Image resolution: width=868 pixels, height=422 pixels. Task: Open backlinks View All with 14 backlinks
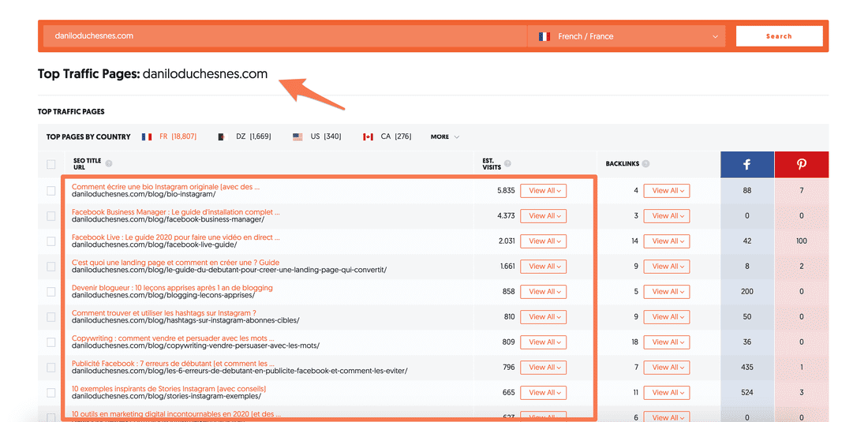point(667,241)
